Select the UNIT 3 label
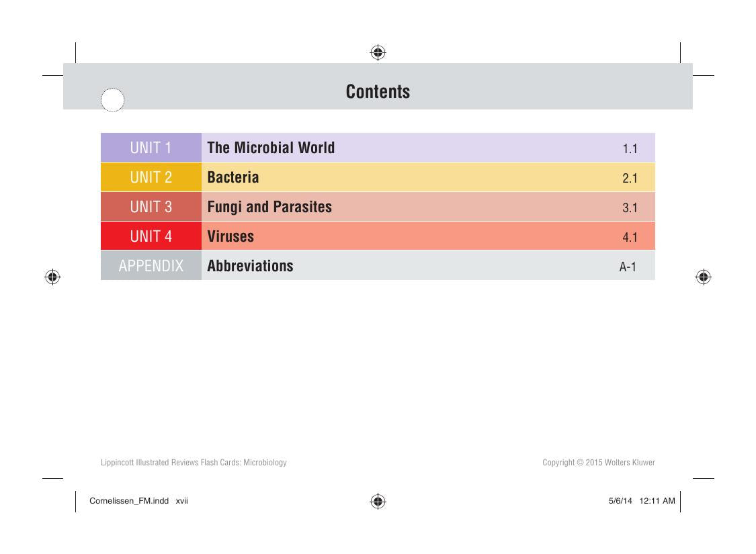The width and height of the screenshot is (756, 554). [151, 207]
